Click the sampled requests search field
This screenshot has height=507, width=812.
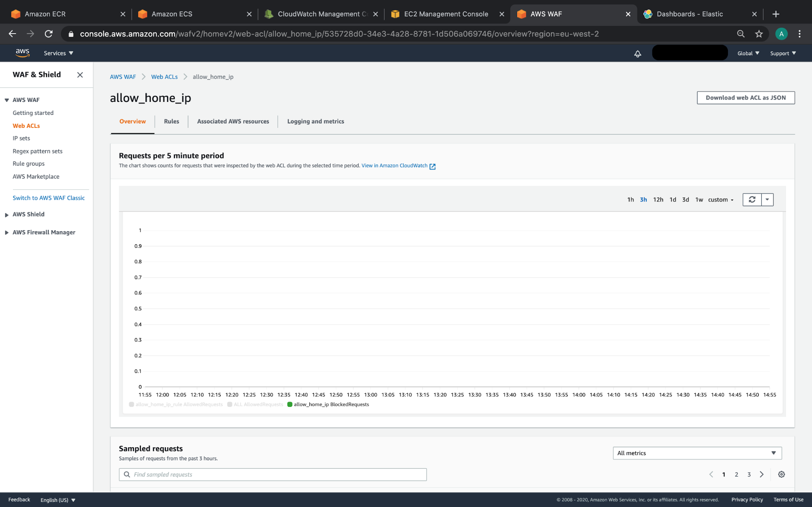[x=272, y=474]
